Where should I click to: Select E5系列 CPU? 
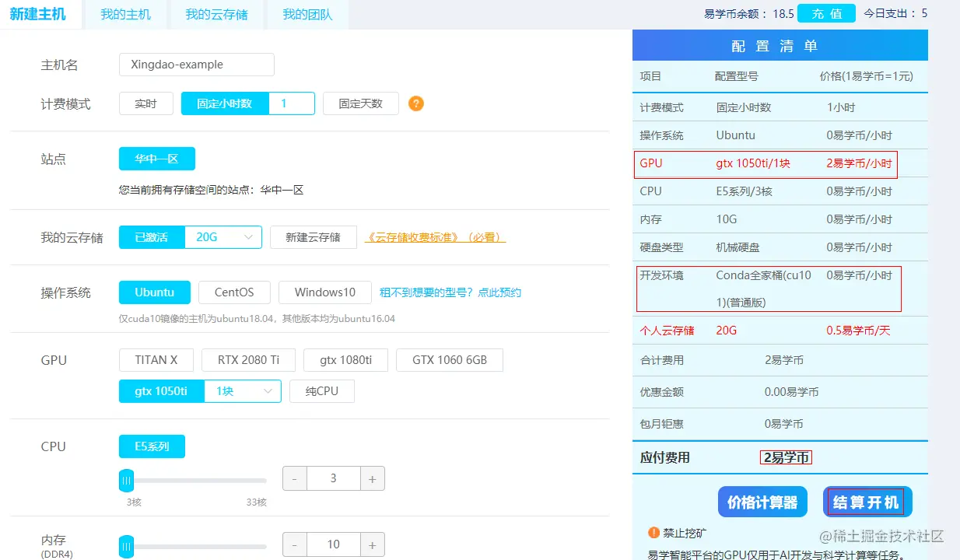coord(152,446)
